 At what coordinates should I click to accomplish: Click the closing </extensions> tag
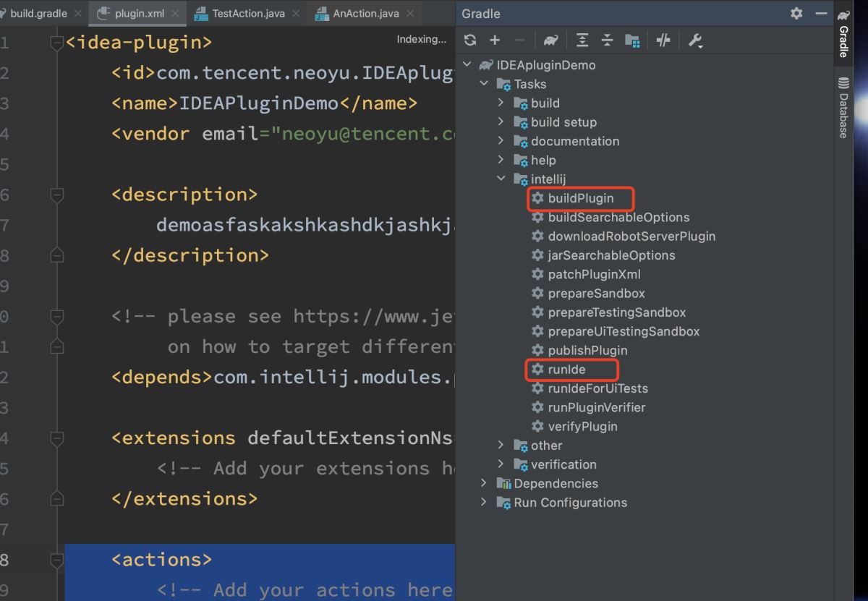click(x=184, y=498)
